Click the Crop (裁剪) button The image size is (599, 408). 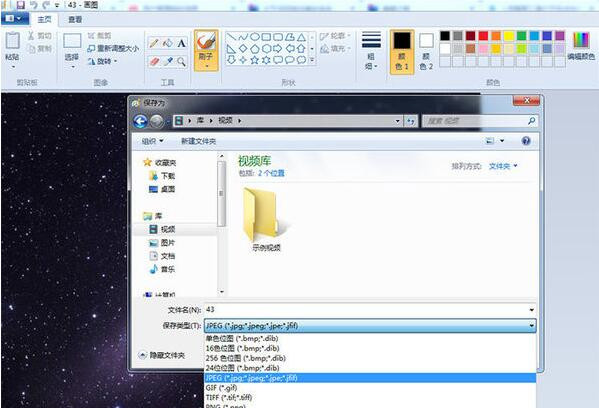99,36
